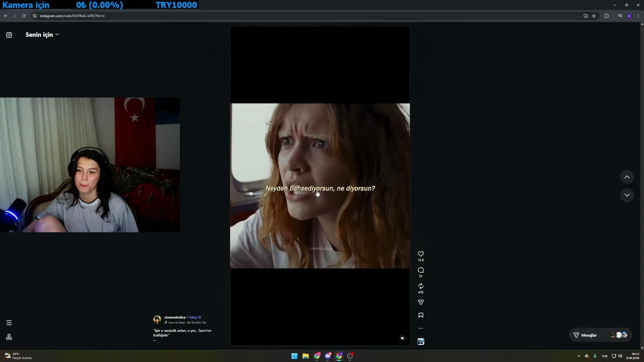Expand the caption with the ellipsis
The width and height of the screenshot is (644, 362).
[x=154, y=340]
